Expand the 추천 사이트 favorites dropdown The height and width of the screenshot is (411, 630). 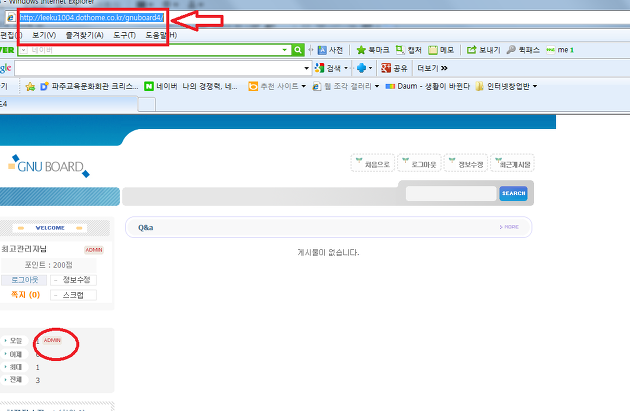pos(304,86)
